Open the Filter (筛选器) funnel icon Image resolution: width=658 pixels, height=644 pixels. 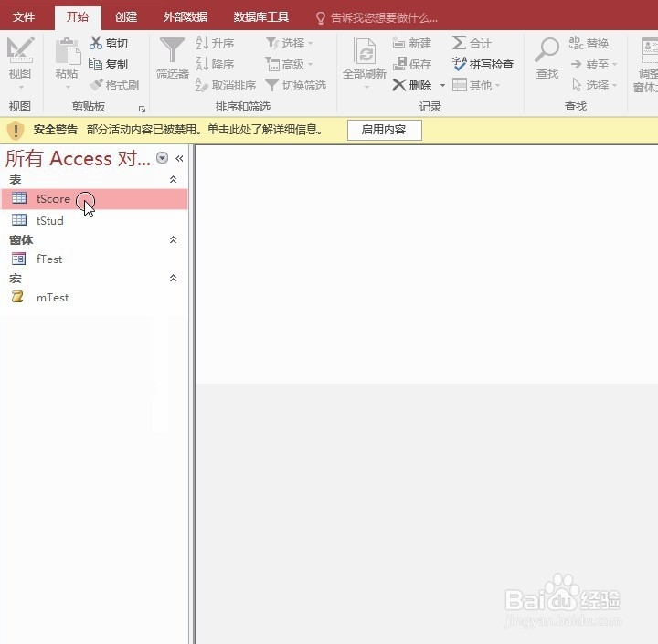coord(172,50)
